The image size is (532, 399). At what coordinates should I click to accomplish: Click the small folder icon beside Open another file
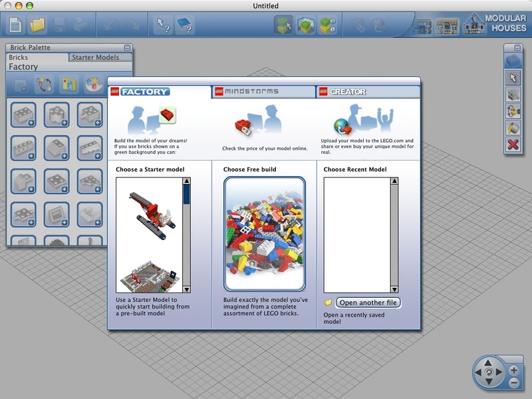[x=328, y=303]
